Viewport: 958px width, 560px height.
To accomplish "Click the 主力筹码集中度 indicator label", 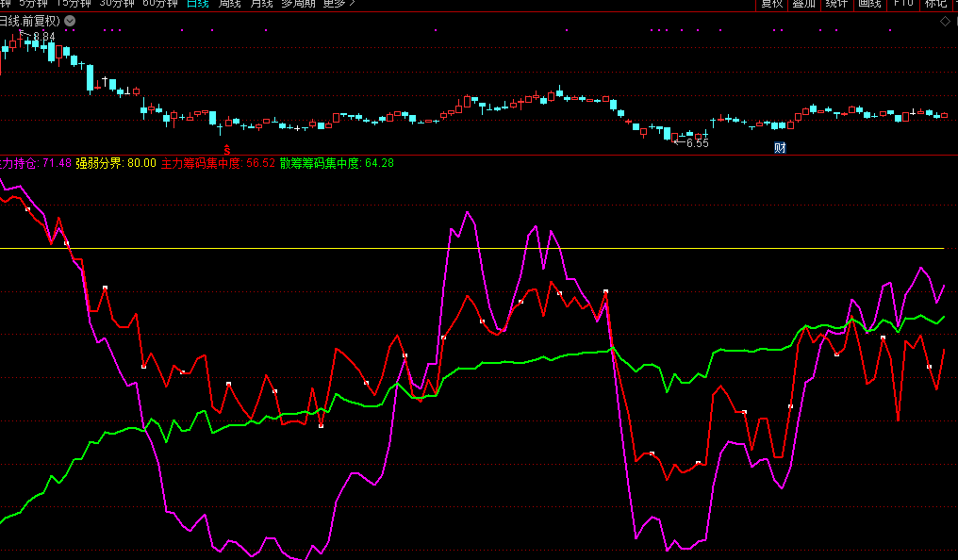I will point(202,163).
